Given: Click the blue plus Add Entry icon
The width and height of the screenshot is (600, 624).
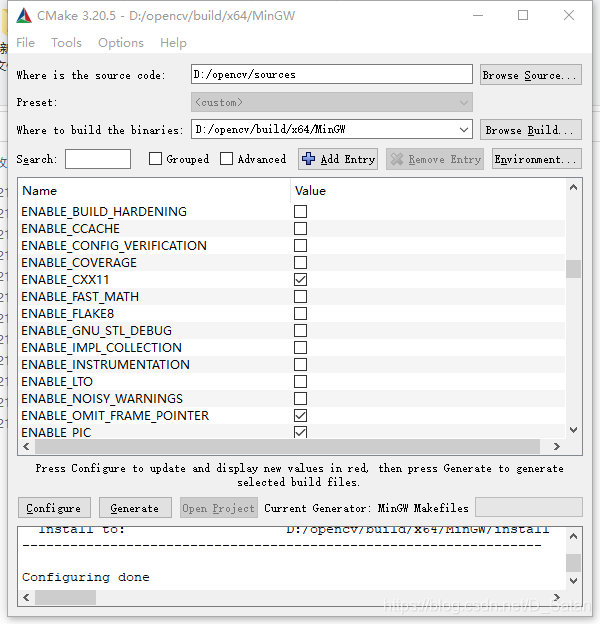Looking at the screenshot, I should coord(308,159).
